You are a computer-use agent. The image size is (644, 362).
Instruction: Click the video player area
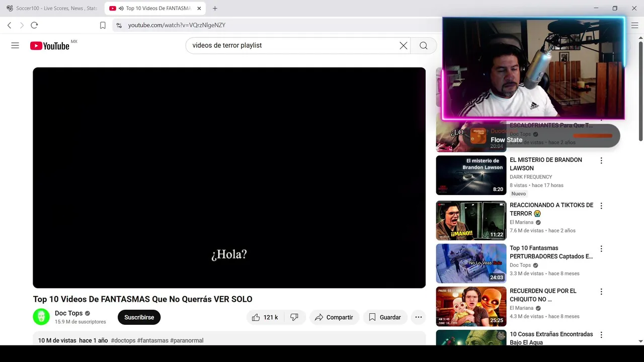tap(229, 177)
